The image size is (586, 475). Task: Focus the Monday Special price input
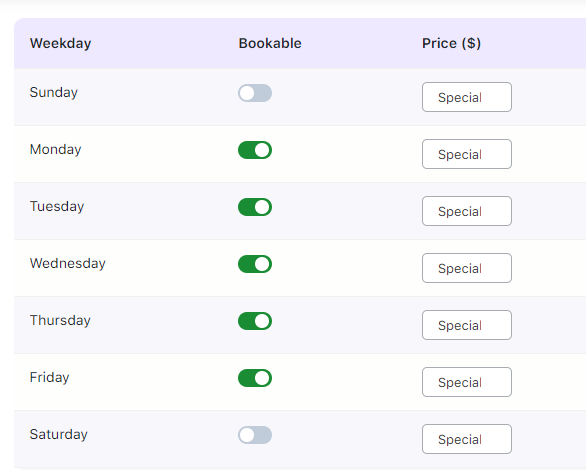(467, 154)
